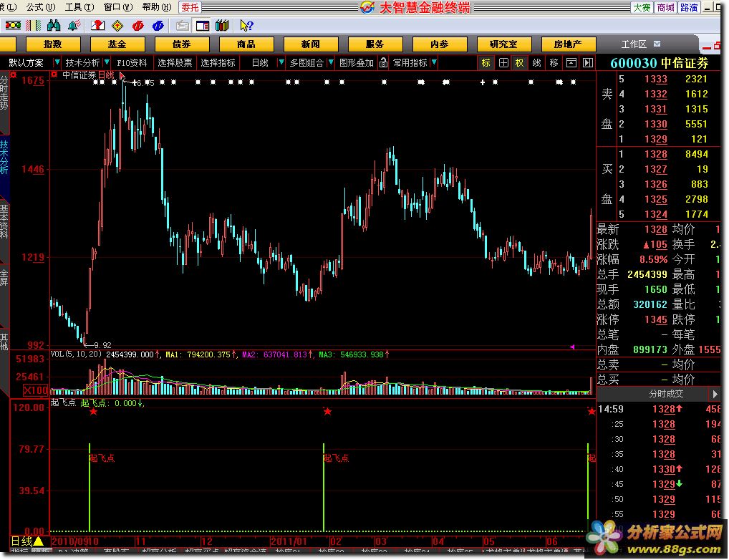Click the red gear icon at chart corner
The height and width of the screenshot is (560, 729).
pyautogui.click(x=13, y=74)
